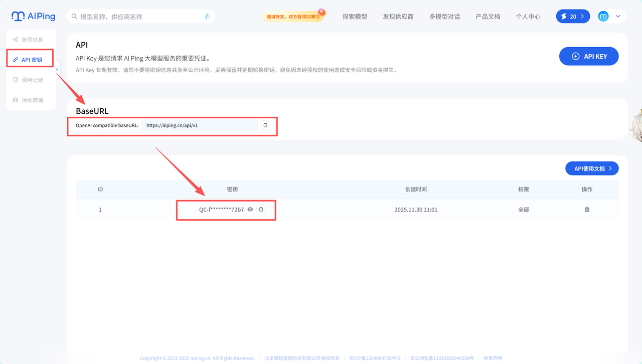Click the masked key QC-f********72b7

(221, 210)
